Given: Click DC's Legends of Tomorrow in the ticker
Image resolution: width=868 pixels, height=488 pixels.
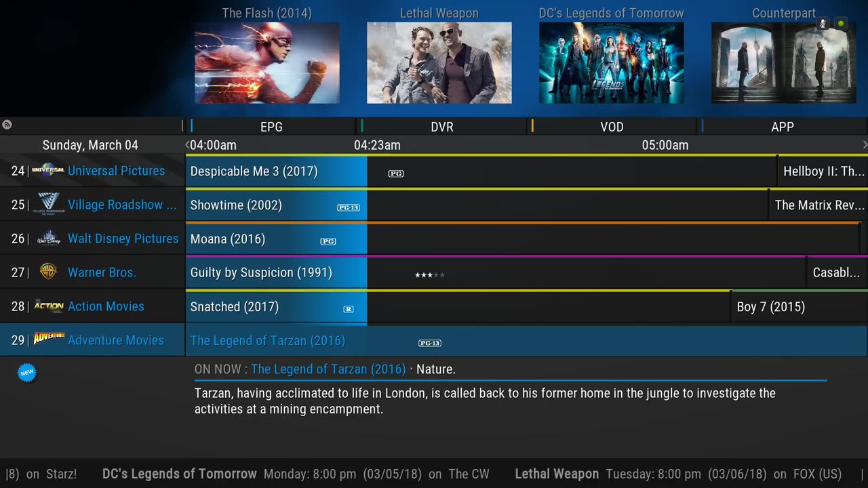Looking at the screenshot, I should 180,474.
